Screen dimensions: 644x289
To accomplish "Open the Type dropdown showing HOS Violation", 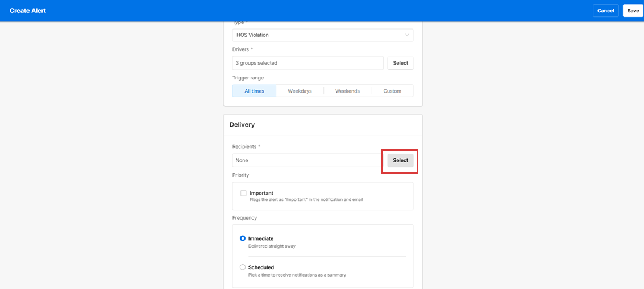I will pyautogui.click(x=318, y=35).
